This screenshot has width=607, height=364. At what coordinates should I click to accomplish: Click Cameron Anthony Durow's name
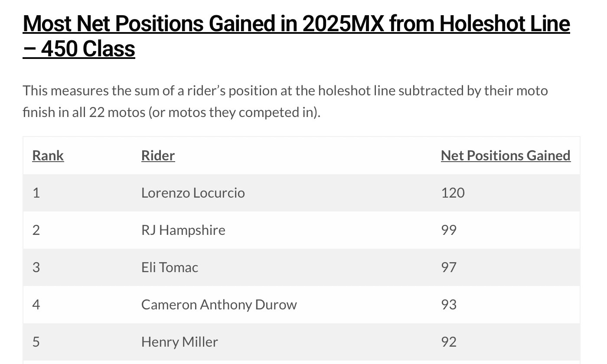pos(219,305)
